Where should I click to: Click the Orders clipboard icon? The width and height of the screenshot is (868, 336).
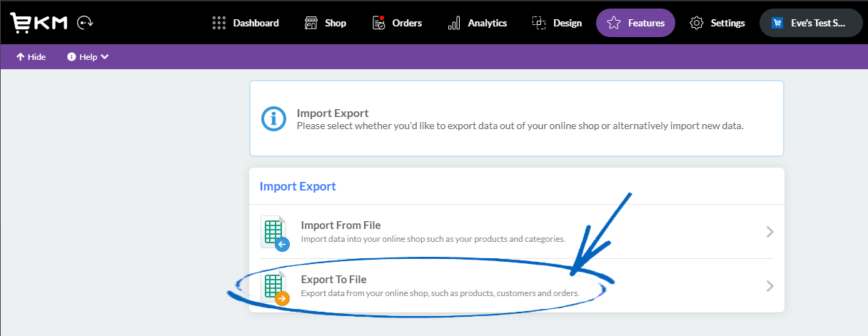(x=378, y=23)
